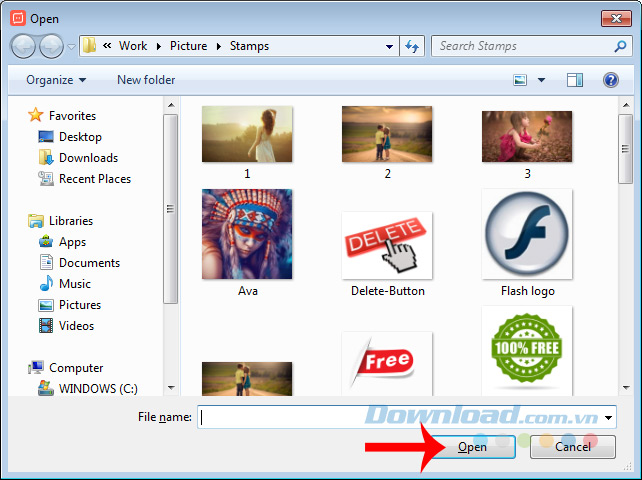Click the Computer icon in sidebar
This screenshot has width=642, height=480.
click(36, 367)
